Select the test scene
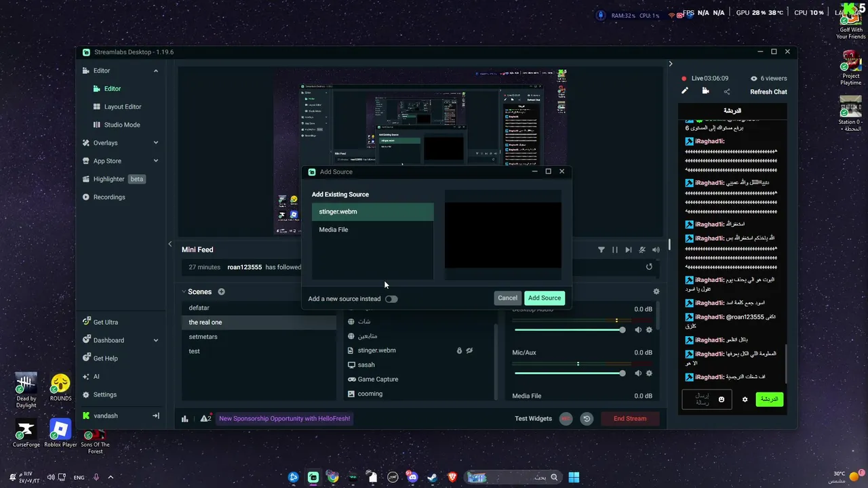The height and width of the screenshot is (488, 868). point(259,351)
